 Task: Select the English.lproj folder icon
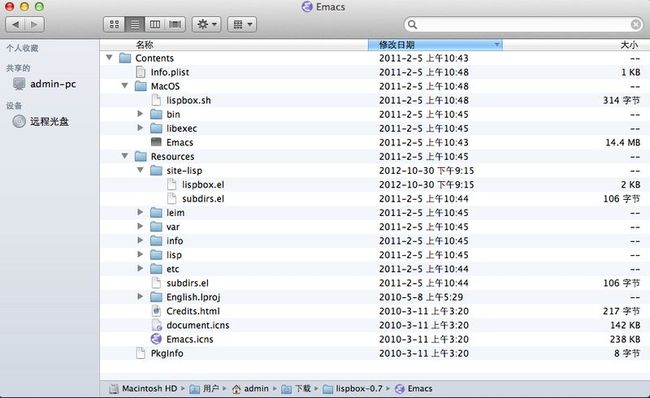156,297
